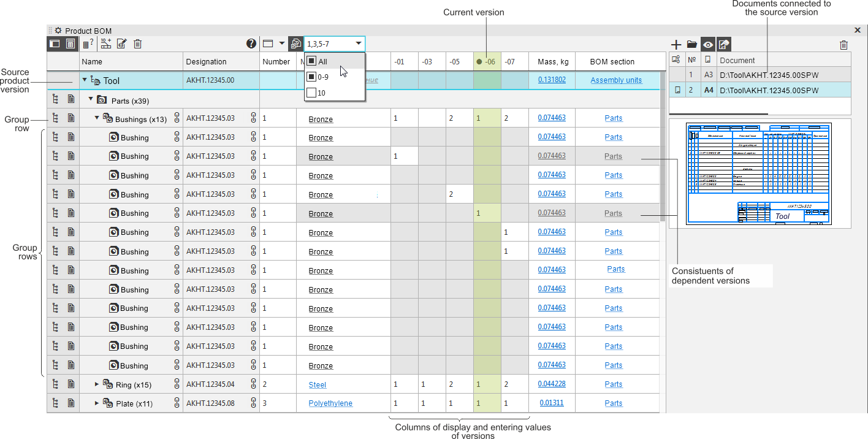Collapse the Parts (x39) section
The width and height of the screenshot is (868, 439).
[x=91, y=99]
